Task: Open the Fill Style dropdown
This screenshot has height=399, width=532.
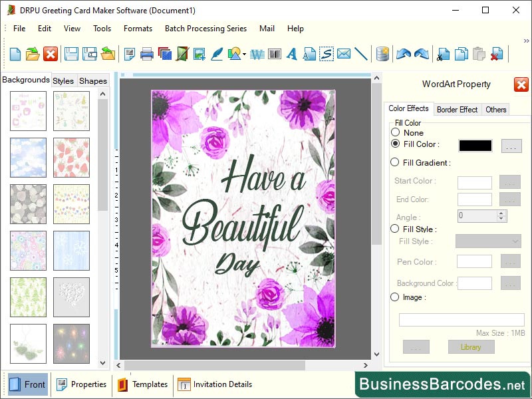Action: (488, 241)
